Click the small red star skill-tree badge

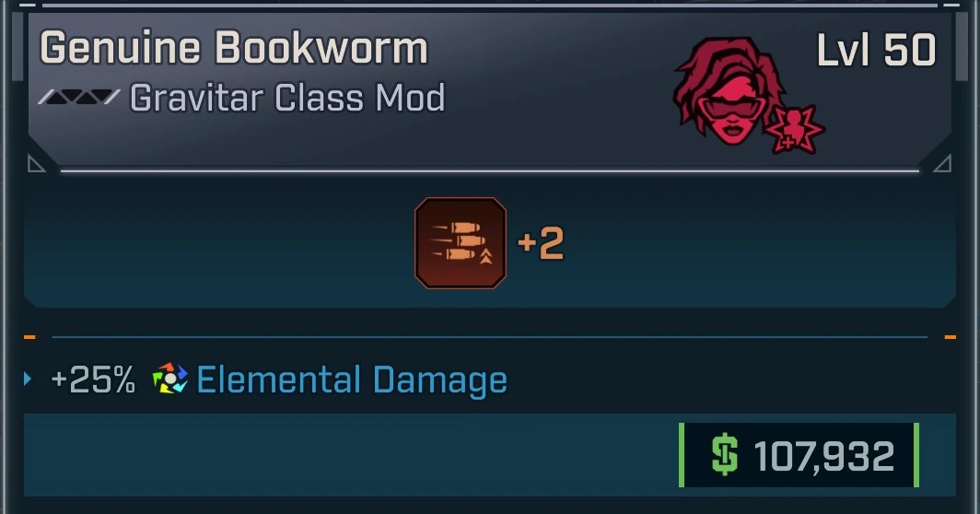794,130
